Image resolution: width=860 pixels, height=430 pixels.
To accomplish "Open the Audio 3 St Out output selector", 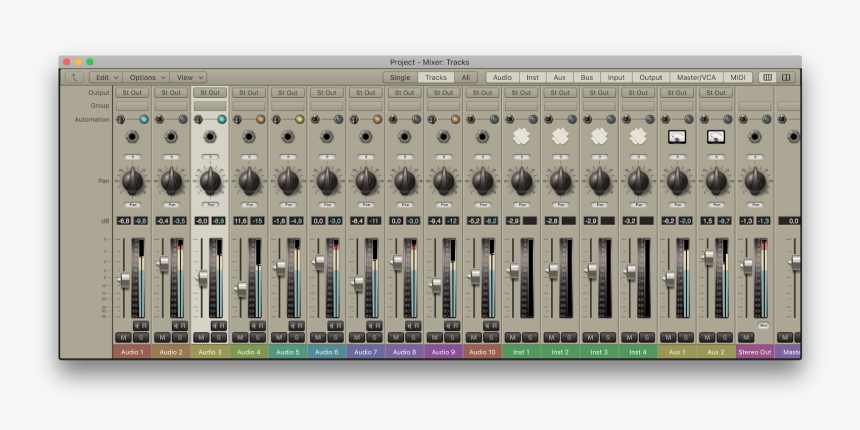I will [x=210, y=93].
